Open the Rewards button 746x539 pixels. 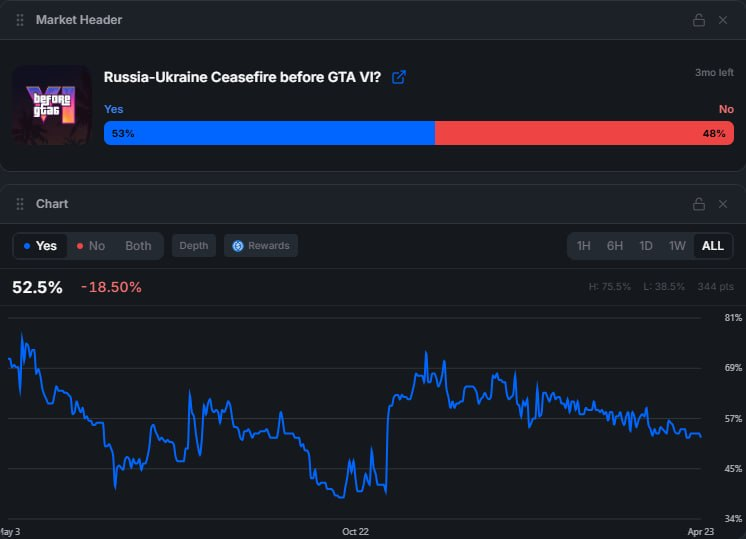(261, 246)
